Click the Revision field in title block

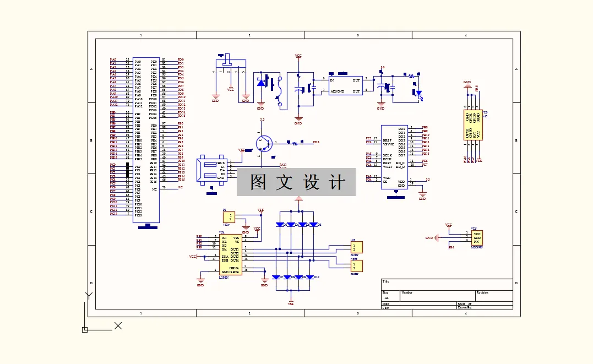coord(494,296)
